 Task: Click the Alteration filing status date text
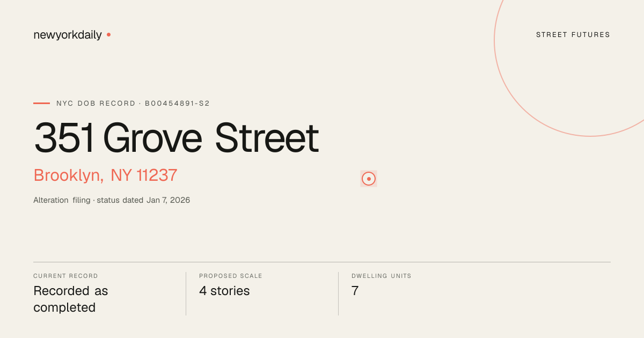coord(112,200)
